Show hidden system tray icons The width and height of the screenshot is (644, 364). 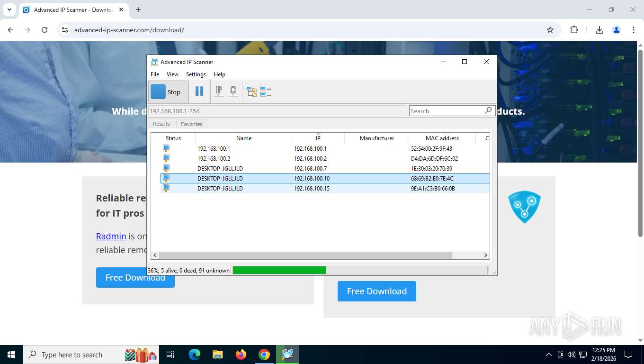[549, 355]
